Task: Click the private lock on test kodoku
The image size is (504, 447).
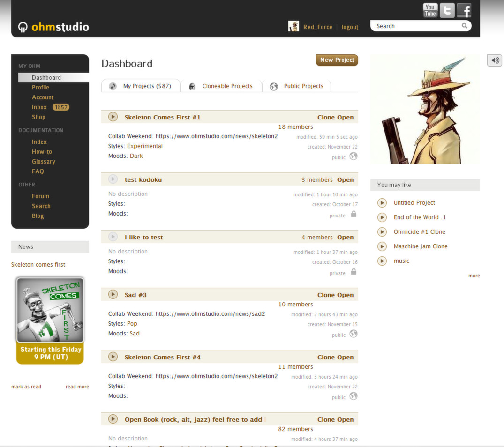Action: coord(353,215)
